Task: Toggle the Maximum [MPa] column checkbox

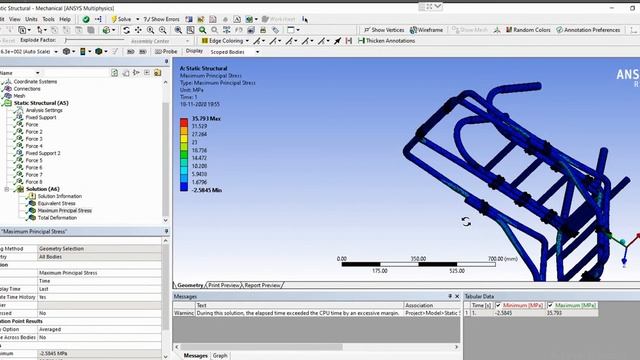Action: coord(550,305)
